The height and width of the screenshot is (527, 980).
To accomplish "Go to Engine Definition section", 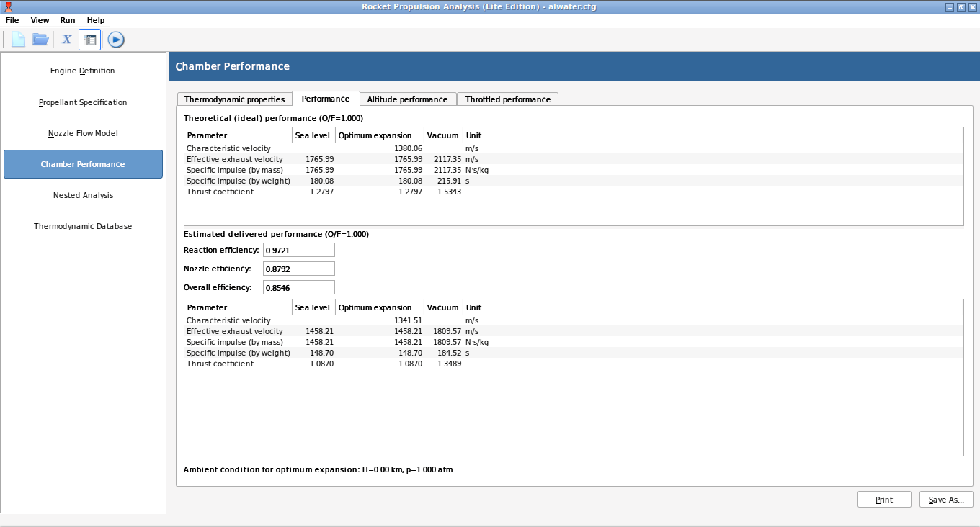I will (83, 71).
